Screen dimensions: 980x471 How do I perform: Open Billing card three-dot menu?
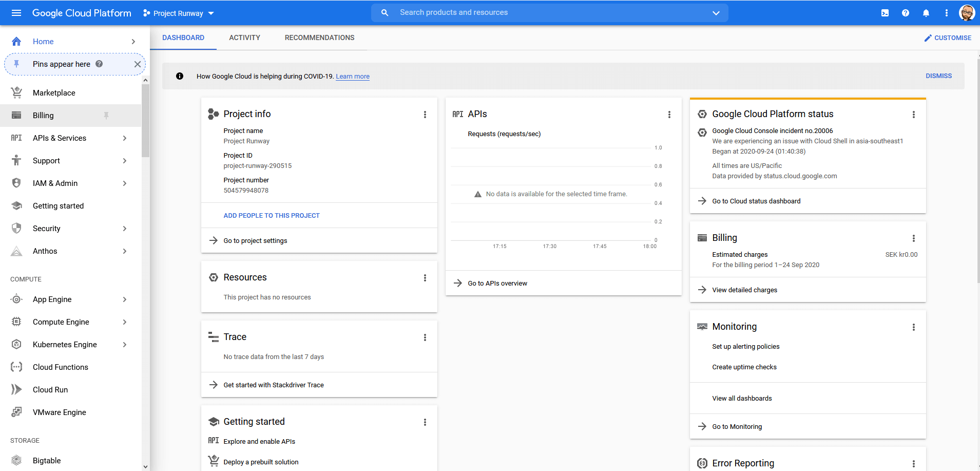[914, 238]
